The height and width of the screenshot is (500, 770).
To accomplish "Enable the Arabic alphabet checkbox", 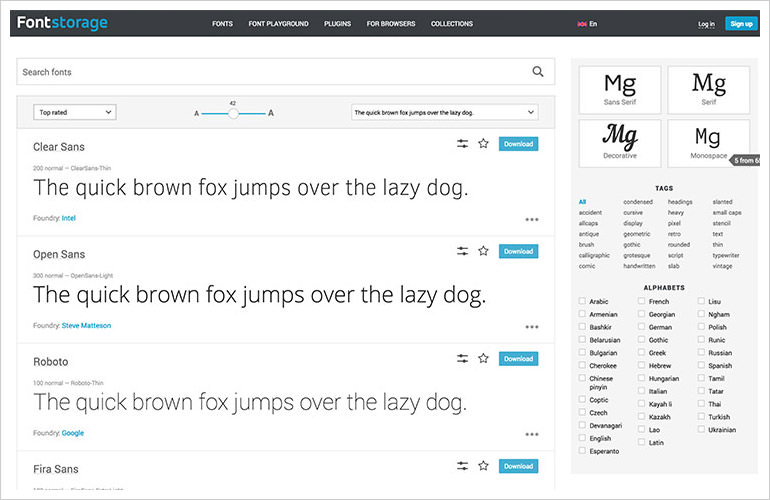I will [x=582, y=301].
